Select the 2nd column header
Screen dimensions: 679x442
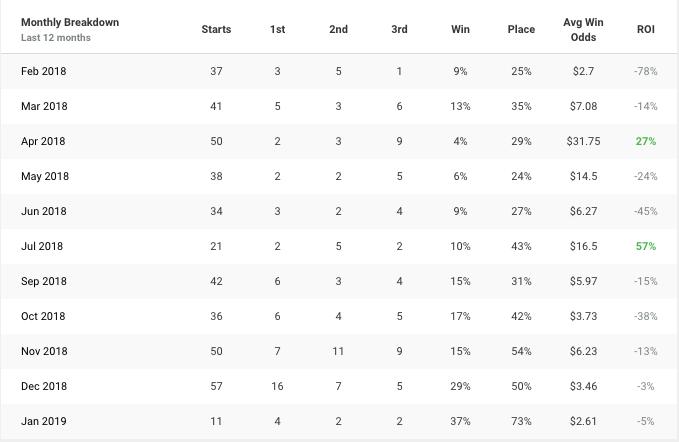(x=338, y=29)
